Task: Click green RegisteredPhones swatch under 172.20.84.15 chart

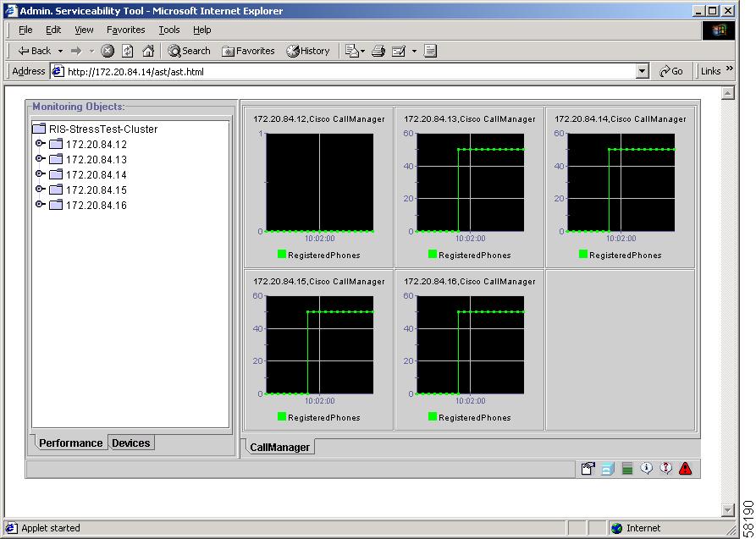Action: [x=282, y=416]
